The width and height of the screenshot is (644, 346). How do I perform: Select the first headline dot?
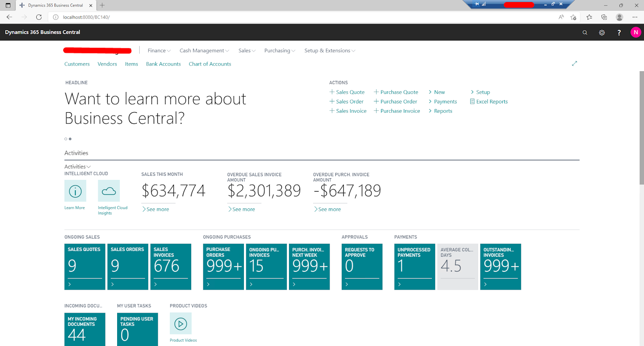pos(66,139)
